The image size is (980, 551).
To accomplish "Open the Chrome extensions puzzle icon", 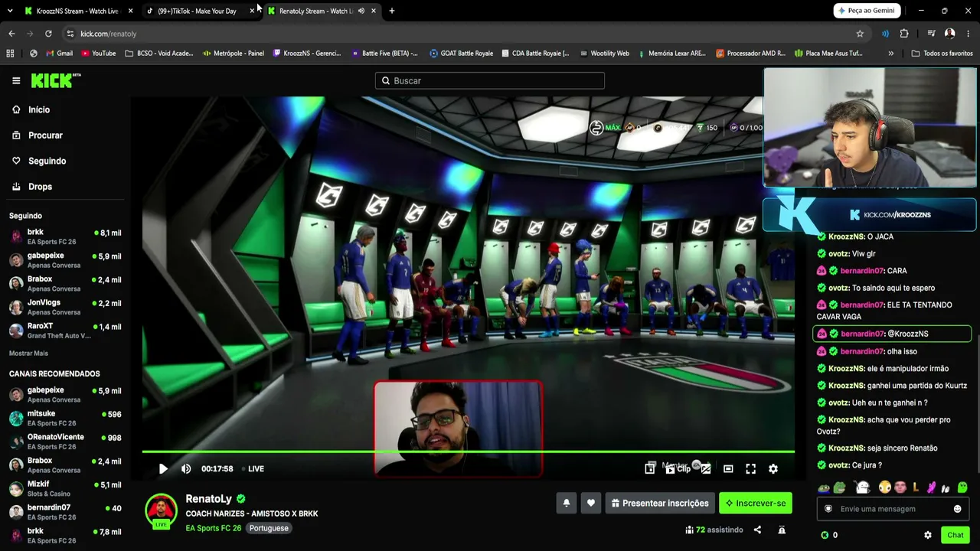I will (x=904, y=34).
